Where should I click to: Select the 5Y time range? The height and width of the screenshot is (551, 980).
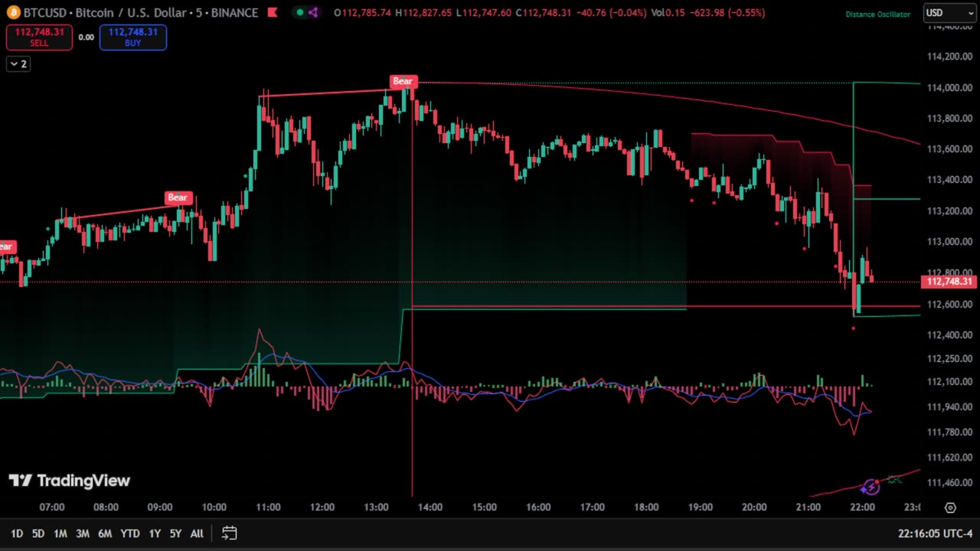click(175, 533)
